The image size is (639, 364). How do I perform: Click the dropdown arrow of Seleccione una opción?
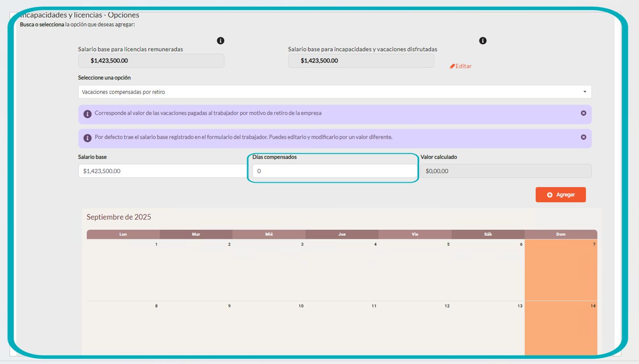pos(585,92)
